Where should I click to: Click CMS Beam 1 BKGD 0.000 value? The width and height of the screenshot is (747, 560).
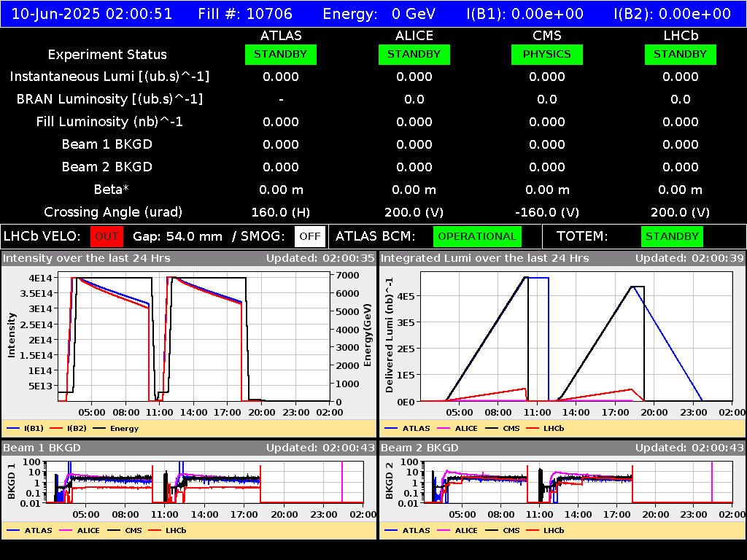tap(547, 144)
